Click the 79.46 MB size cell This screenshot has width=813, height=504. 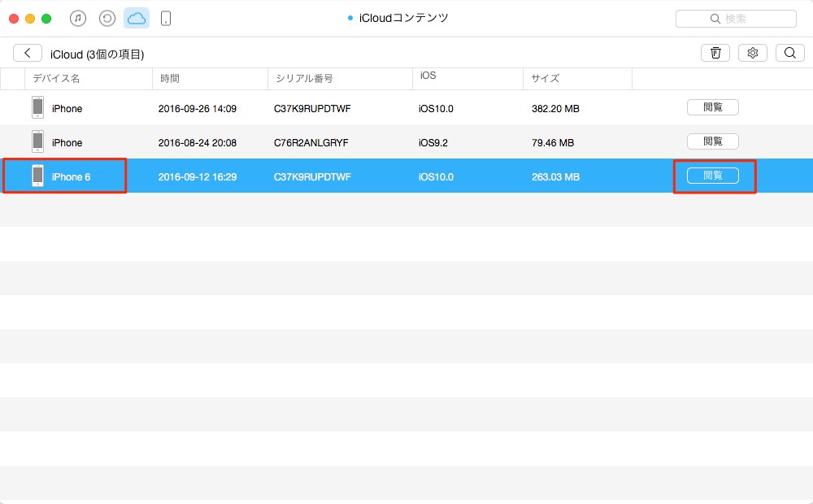pyautogui.click(x=553, y=143)
